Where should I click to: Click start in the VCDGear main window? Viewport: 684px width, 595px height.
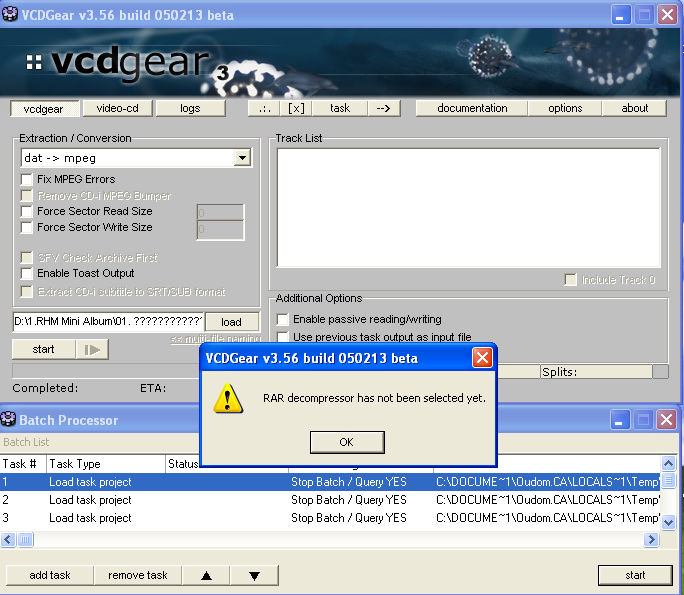(44, 349)
